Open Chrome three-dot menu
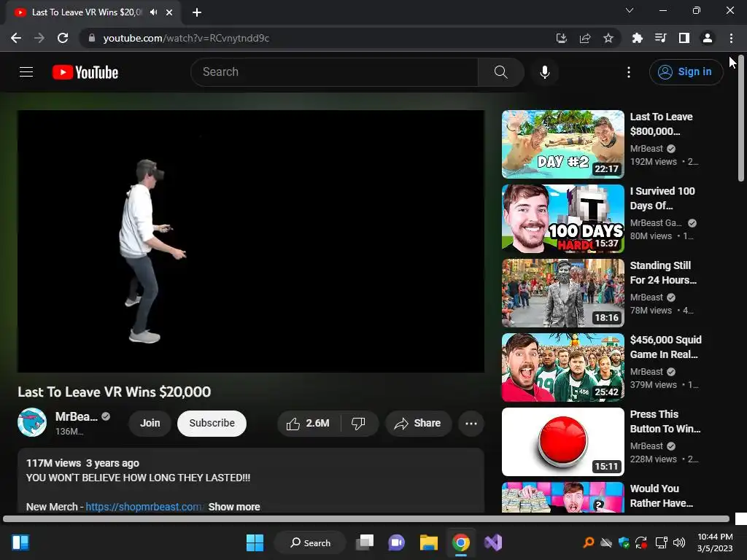747x560 pixels. pyautogui.click(x=731, y=38)
